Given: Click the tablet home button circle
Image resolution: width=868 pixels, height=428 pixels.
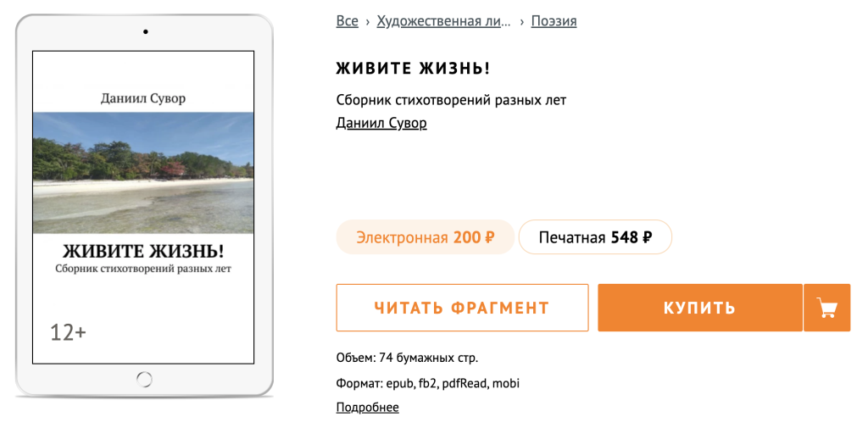Looking at the screenshot, I should pos(144,379).
